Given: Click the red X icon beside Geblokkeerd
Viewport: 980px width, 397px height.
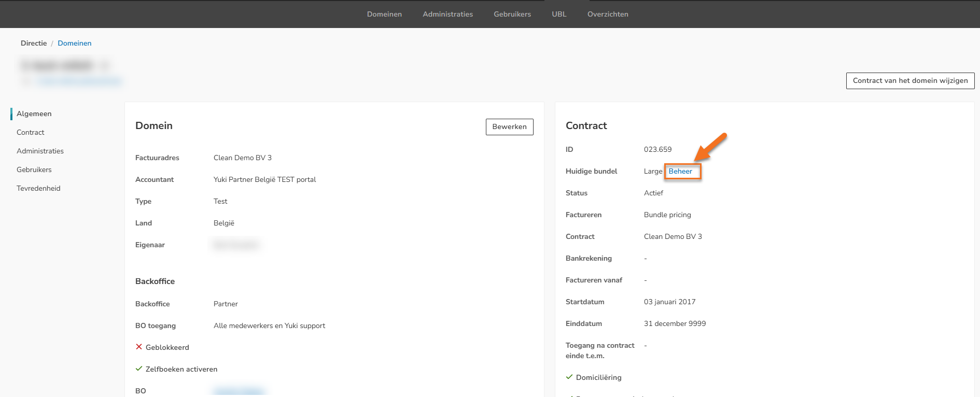Looking at the screenshot, I should [139, 347].
